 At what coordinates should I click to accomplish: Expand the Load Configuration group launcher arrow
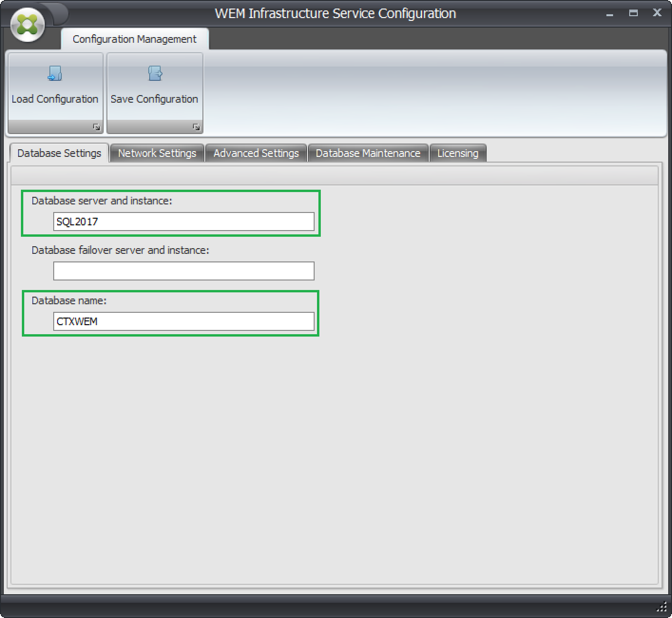[96, 127]
